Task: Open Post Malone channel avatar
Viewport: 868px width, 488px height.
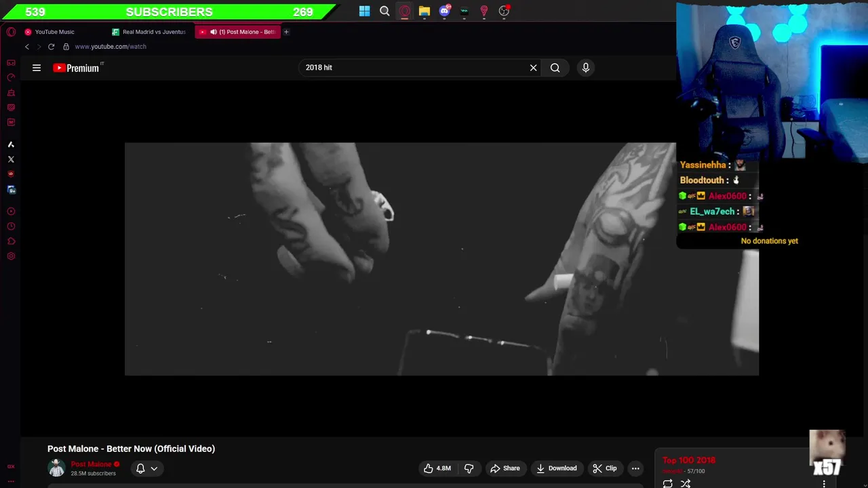Action: (56, 468)
